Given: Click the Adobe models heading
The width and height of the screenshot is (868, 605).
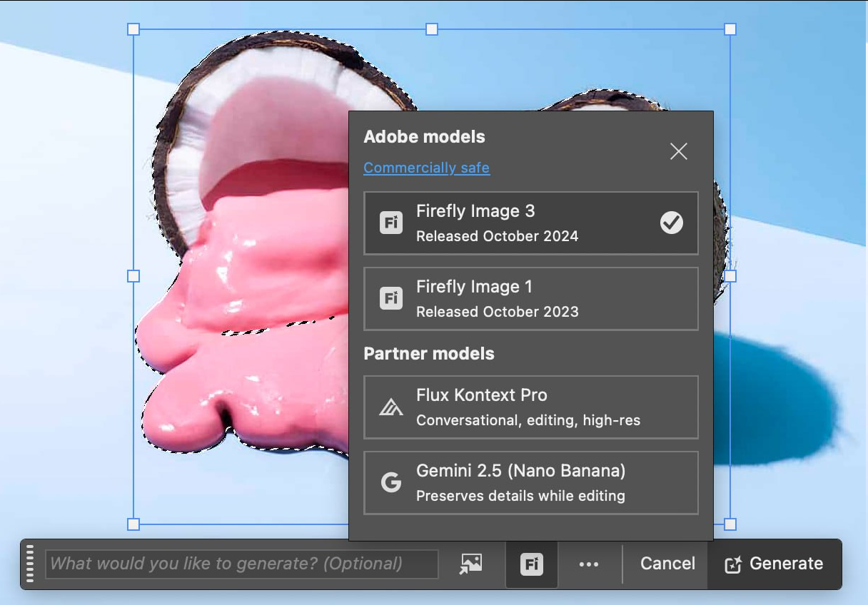Looking at the screenshot, I should coord(424,137).
